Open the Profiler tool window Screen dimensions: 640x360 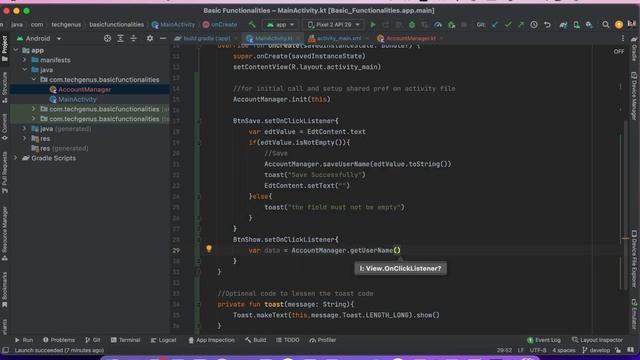click(322, 340)
